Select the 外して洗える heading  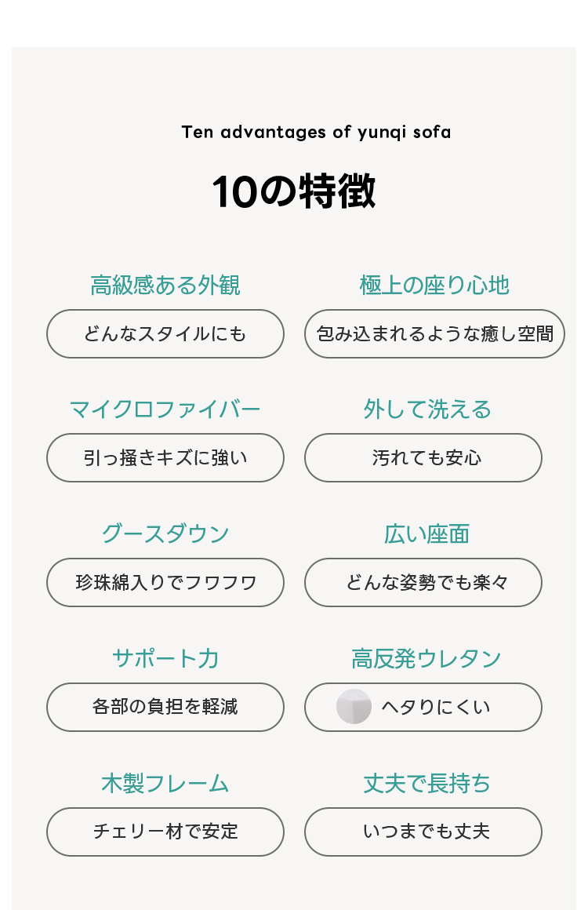pyautogui.click(x=427, y=409)
